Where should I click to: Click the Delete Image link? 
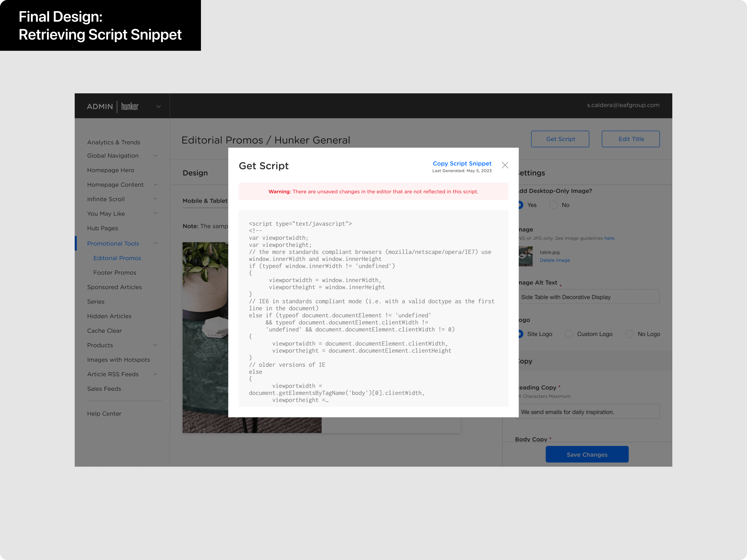pos(554,260)
